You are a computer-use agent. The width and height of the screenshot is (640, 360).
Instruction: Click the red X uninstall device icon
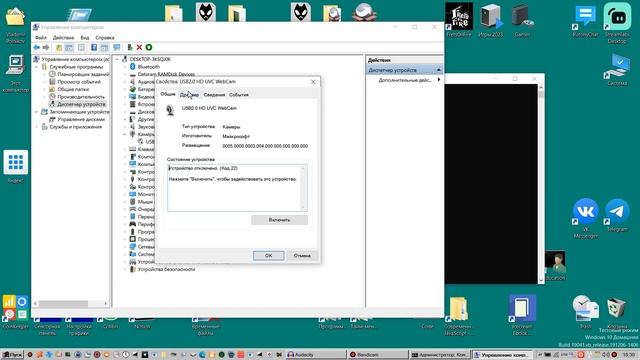139,47
